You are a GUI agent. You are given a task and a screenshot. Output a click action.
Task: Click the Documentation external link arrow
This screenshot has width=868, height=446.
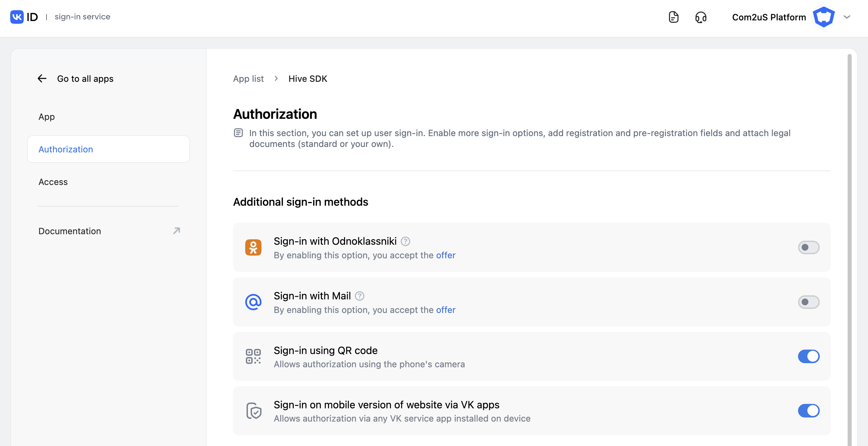177,231
